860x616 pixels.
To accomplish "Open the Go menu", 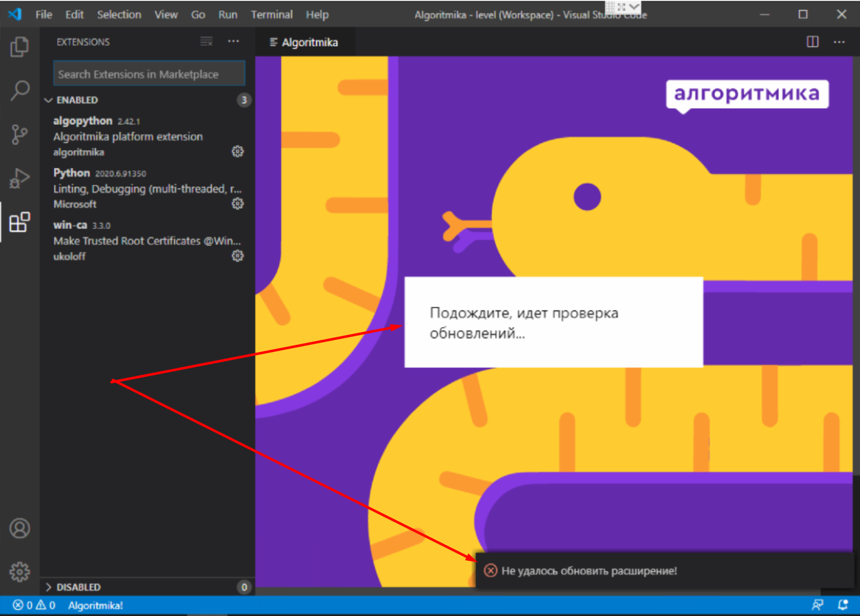I will tap(198, 15).
